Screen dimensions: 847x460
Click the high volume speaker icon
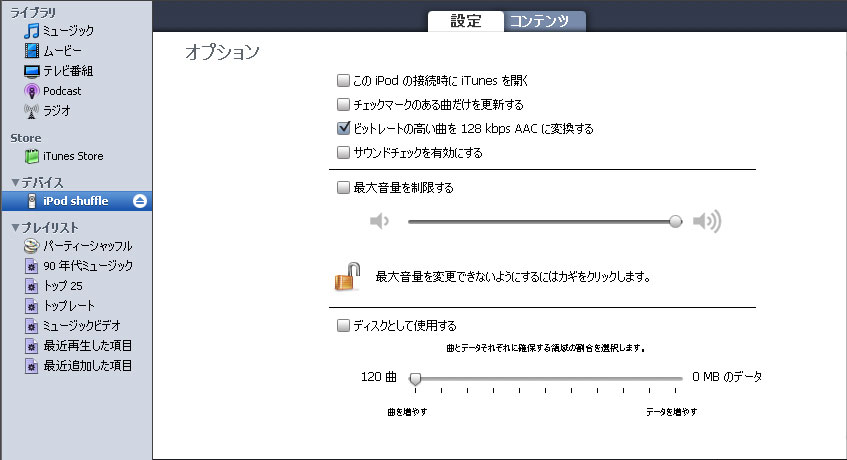[x=707, y=221]
